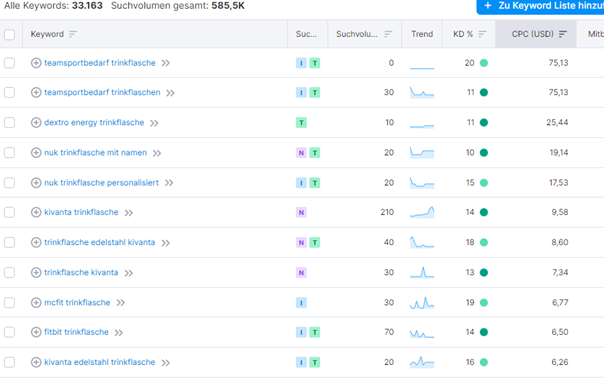Image resolution: width=604 pixels, height=385 pixels.
Task: Click trend sparkline for kivanta trinkflasche
Action: [x=422, y=212]
